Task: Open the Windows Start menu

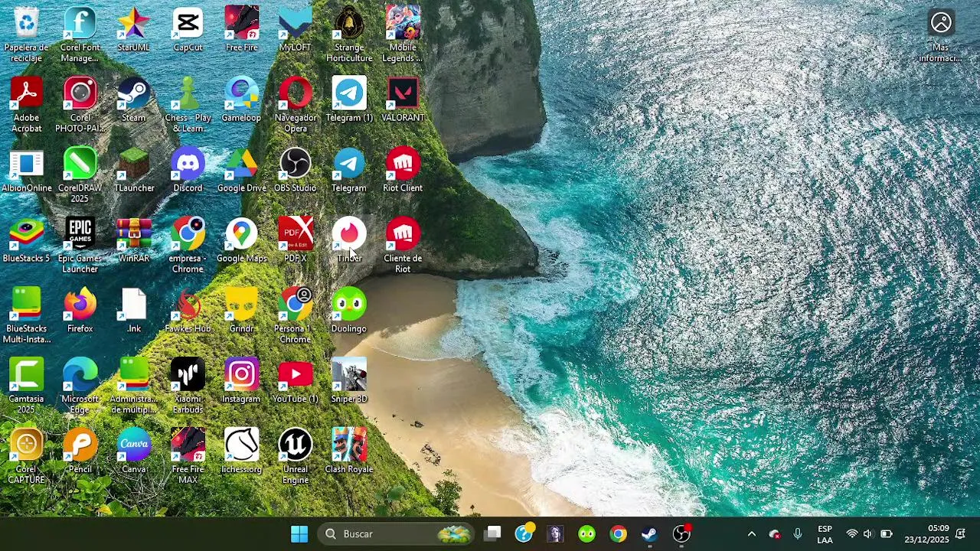Action: coord(299,534)
